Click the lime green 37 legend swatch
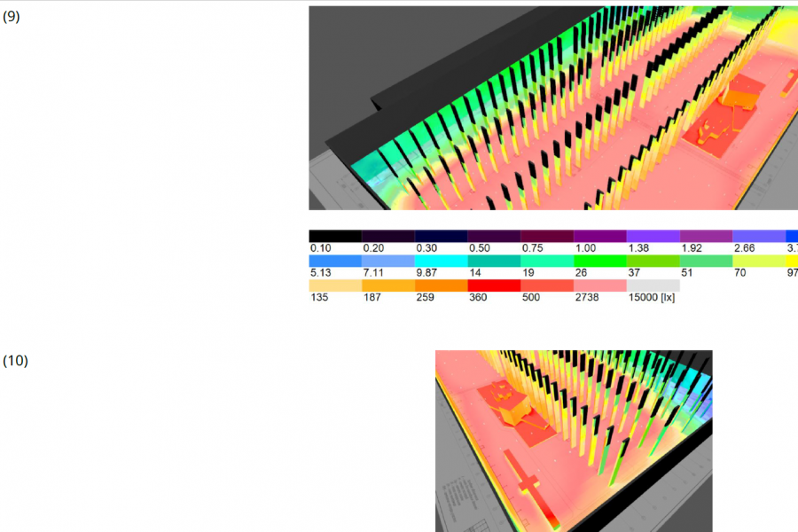This screenshot has height=532, width=798. (x=653, y=261)
